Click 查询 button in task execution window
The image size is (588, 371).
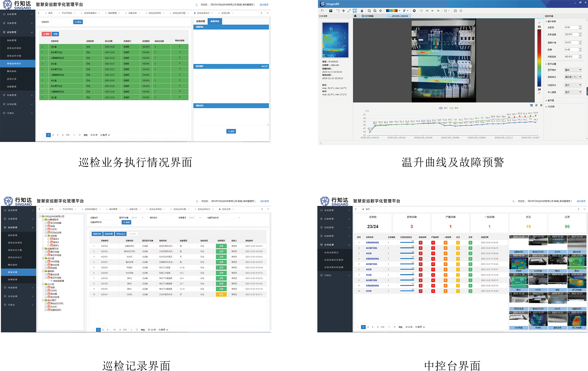pyautogui.click(x=78, y=22)
